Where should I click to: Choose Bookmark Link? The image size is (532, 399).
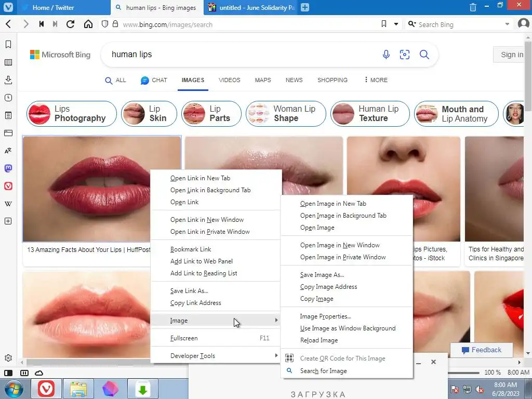pyautogui.click(x=216, y=249)
